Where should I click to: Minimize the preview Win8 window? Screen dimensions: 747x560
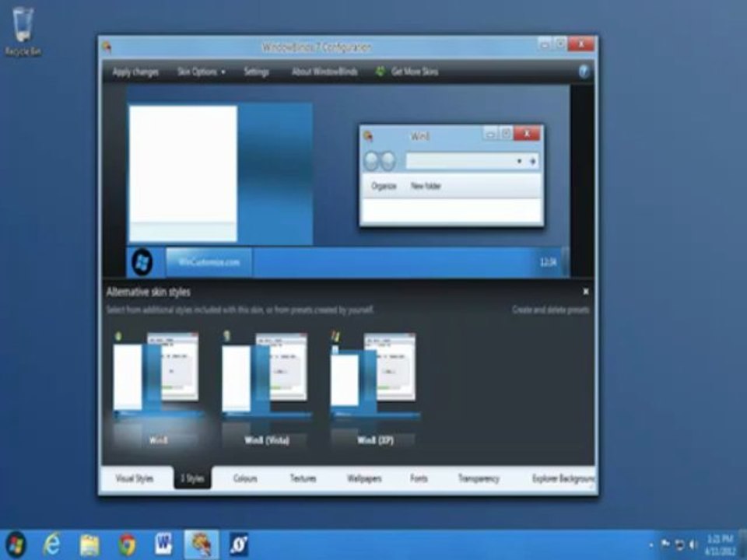click(x=490, y=134)
